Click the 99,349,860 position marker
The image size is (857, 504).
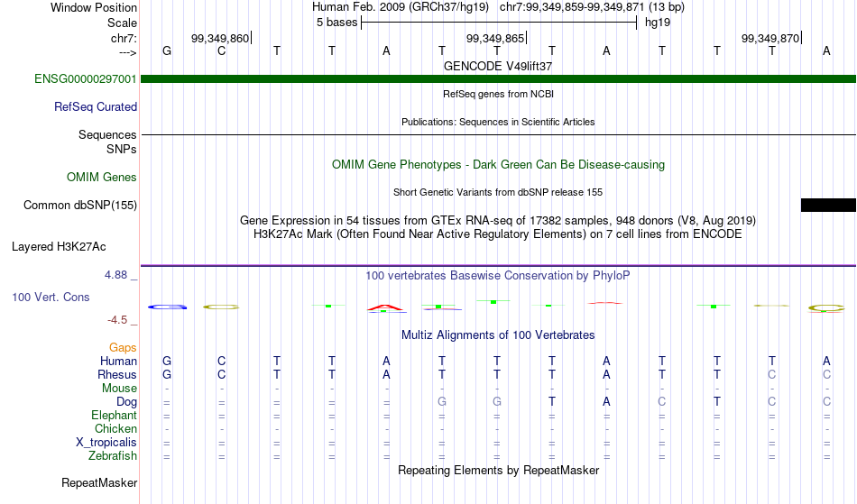(x=220, y=38)
